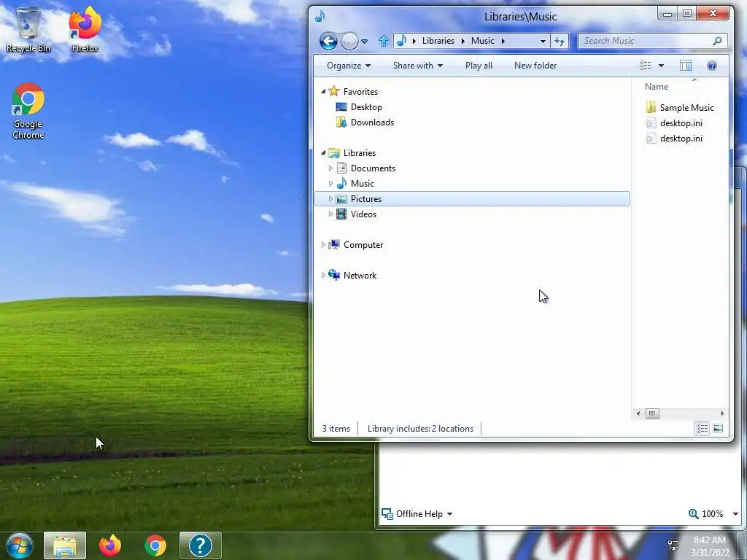The image size is (747, 560).
Task: Open the Windows Start button
Action: [20, 545]
